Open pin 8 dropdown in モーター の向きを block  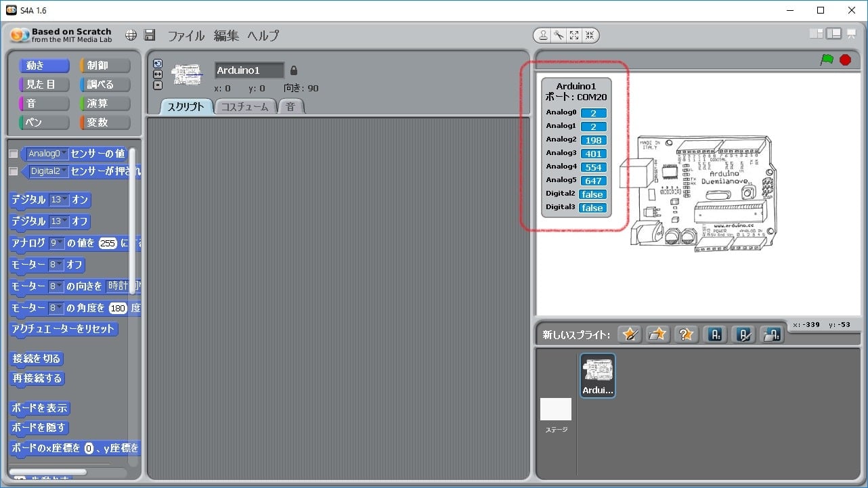pyautogui.click(x=56, y=286)
